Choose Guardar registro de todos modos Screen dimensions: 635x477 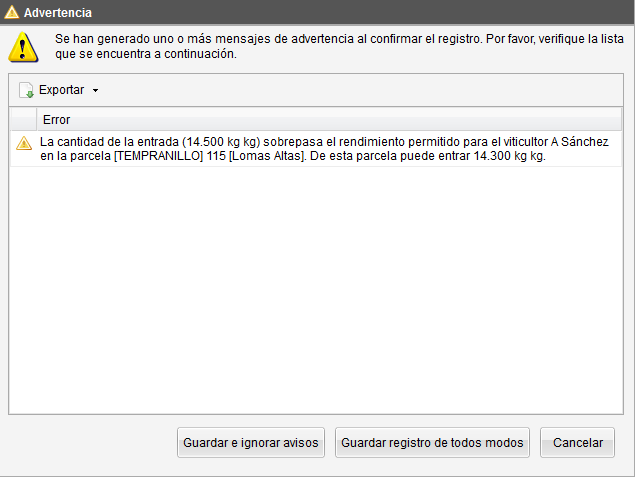tap(432, 443)
